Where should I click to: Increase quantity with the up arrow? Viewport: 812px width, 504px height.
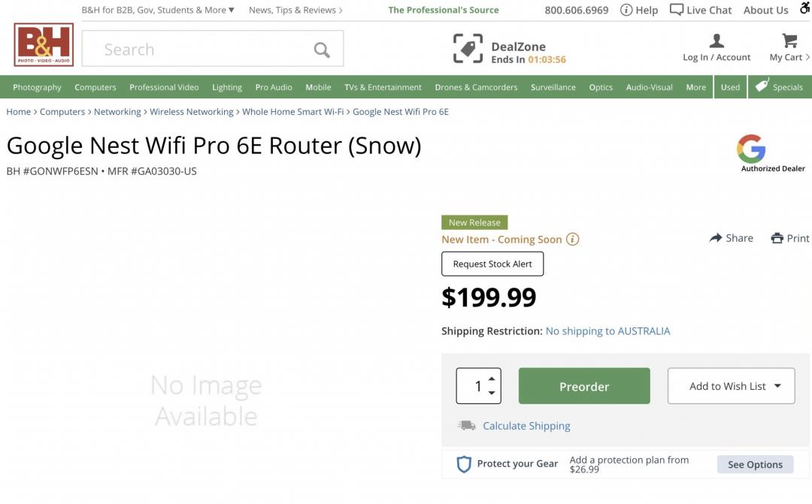[492, 379]
